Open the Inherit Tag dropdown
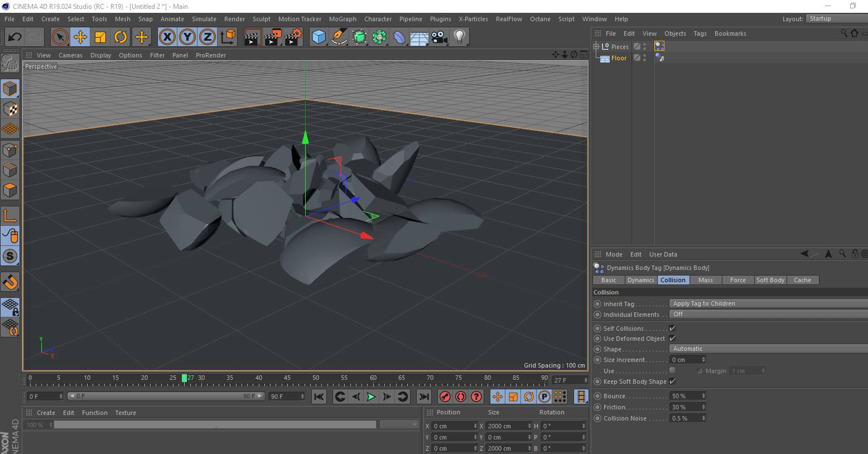 click(768, 303)
